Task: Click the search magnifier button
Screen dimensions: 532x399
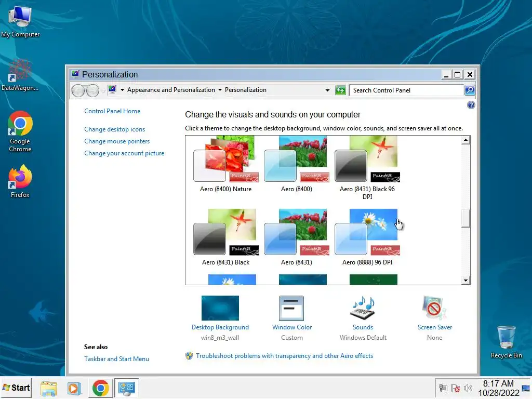Action: click(x=470, y=90)
